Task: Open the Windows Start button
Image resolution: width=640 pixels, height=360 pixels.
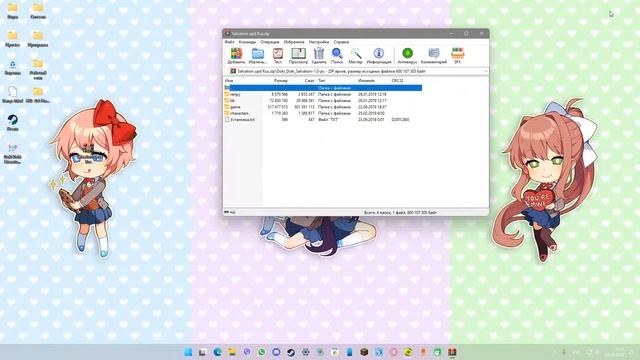Action: pos(188,352)
